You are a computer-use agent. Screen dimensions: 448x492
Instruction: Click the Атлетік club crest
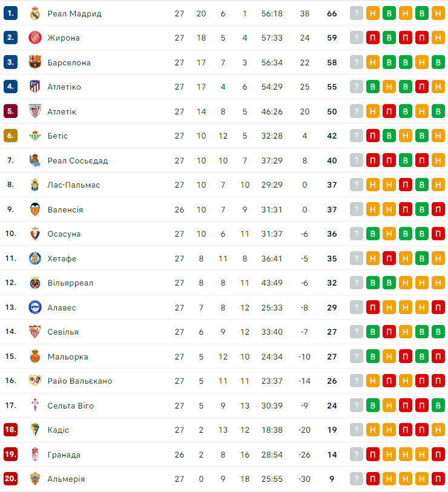(35, 111)
